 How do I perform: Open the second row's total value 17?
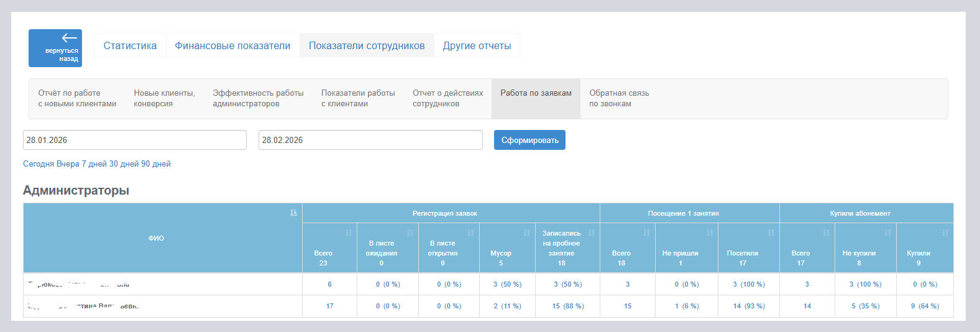click(329, 306)
